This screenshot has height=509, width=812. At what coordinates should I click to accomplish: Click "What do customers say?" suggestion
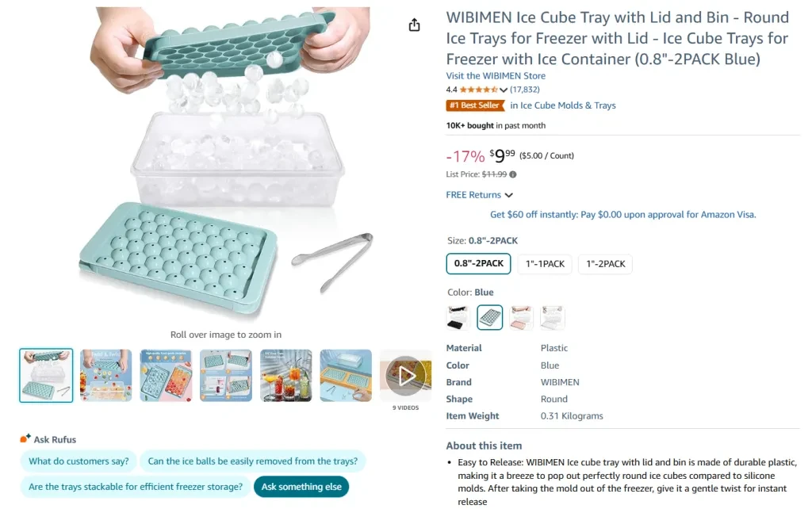click(79, 461)
